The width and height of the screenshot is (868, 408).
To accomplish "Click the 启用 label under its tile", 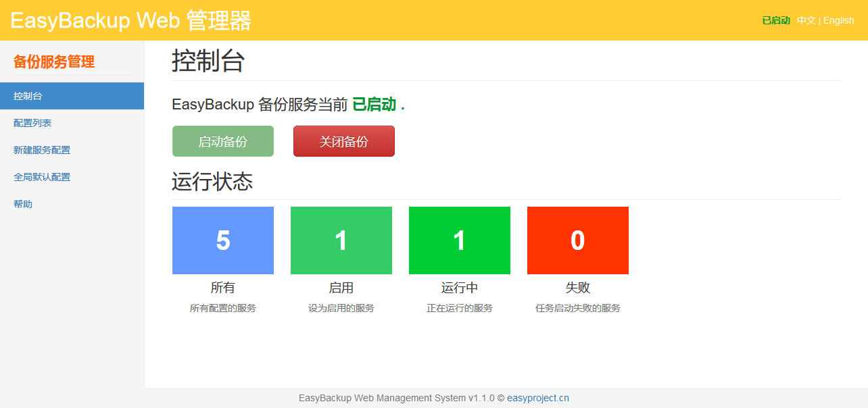I will coord(341,288).
